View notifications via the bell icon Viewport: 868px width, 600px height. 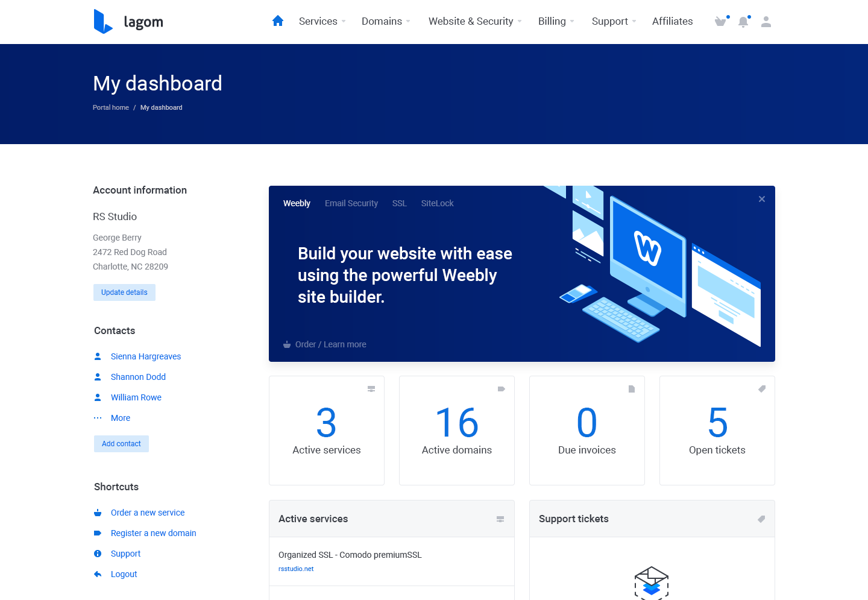pyautogui.click(x=743, y=22)
